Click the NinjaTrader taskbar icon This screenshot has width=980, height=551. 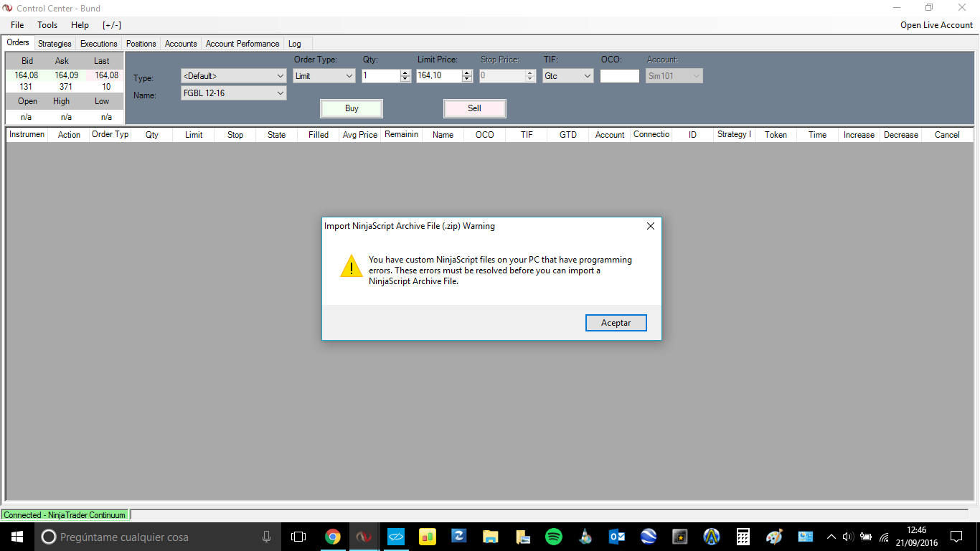364,537
